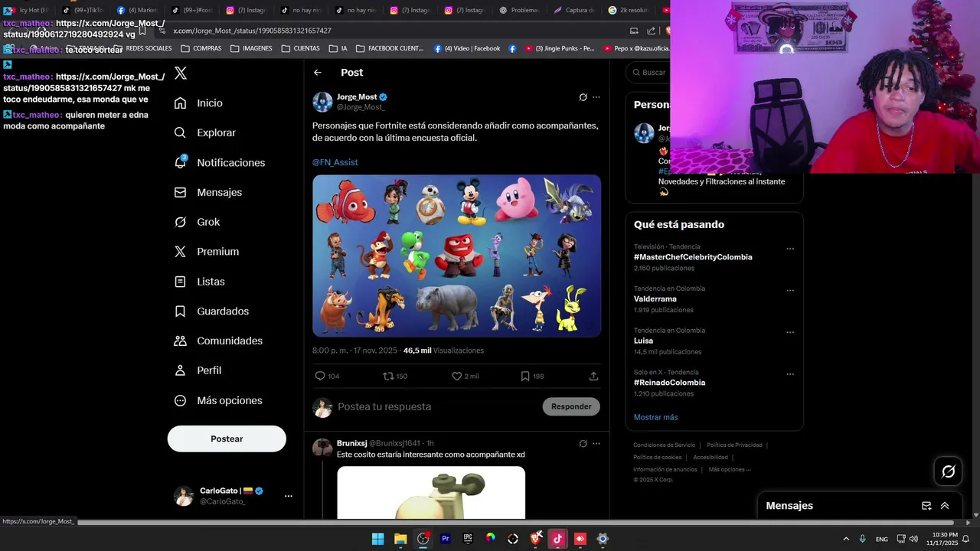The height and width of the screenshot is (551, 980).
Task: Open more options for ReinadoColombia trend
Action: point(790,374)
